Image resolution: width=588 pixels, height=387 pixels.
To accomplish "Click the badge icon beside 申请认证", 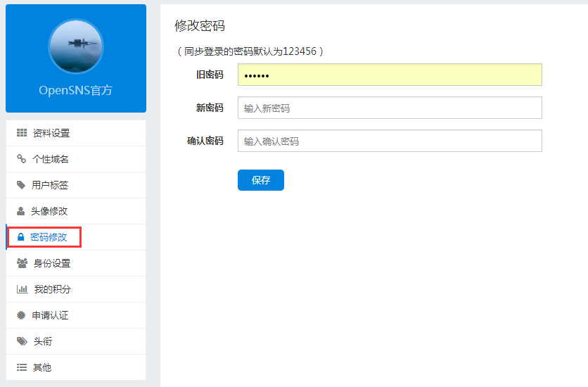I will point(21,315).
